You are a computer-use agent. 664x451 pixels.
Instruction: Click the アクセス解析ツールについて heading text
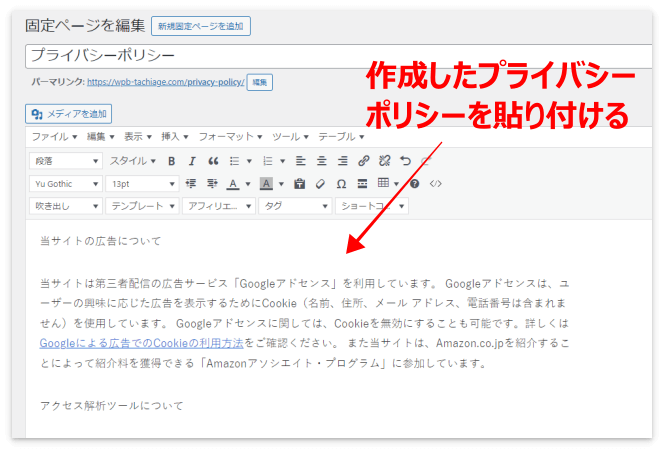[x=112, y=406]
